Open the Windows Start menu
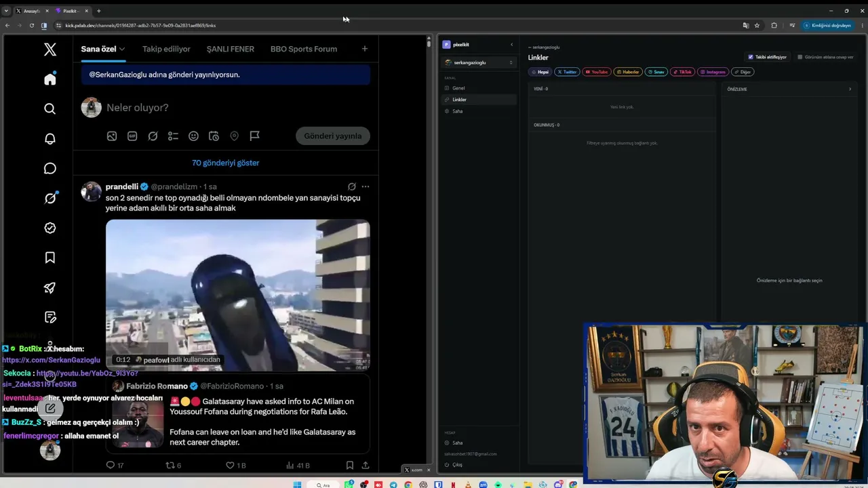Viewport: 868px width, 488px height. (x=297, y=485)
